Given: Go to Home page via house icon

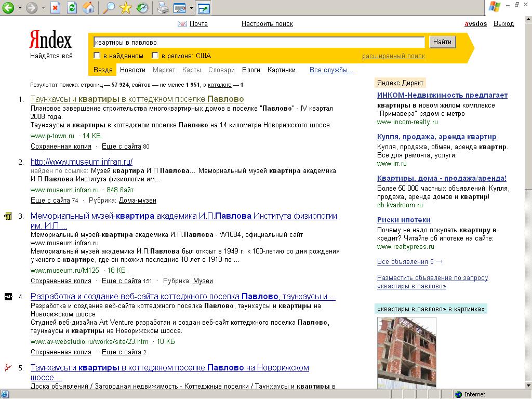Looking at the screenshot, I should tap(88, 7).
